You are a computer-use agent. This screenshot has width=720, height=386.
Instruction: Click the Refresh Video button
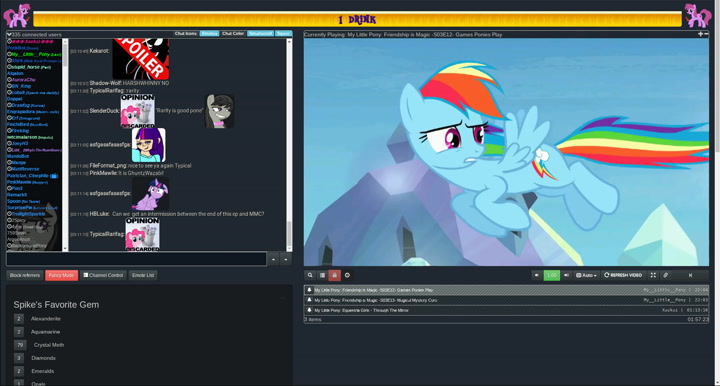(x=623, y=275)
